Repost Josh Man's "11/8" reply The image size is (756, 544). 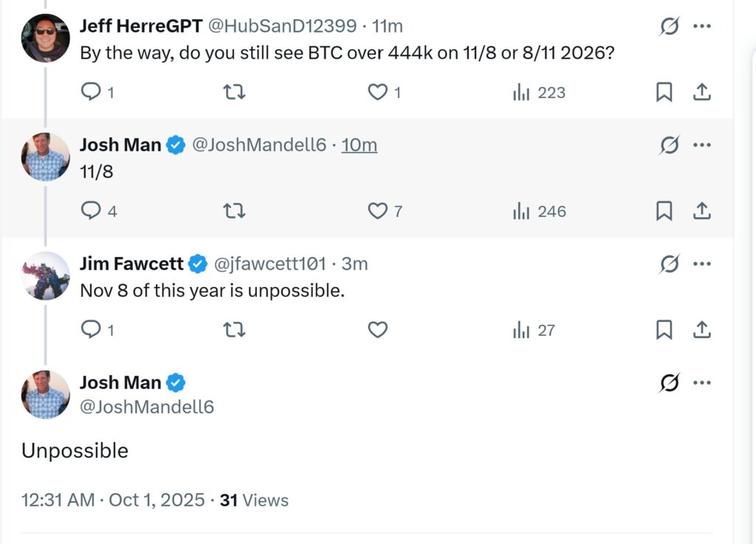tap(234, 211)
